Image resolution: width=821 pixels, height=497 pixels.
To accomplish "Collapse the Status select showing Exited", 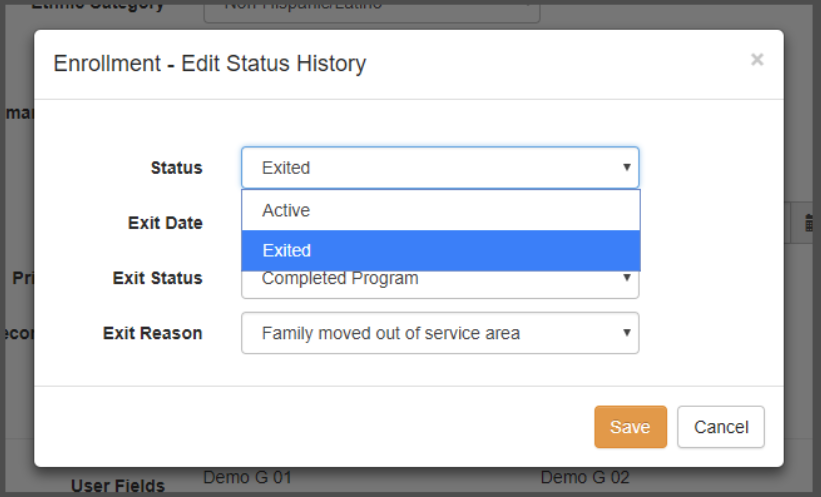I will 440,168.
